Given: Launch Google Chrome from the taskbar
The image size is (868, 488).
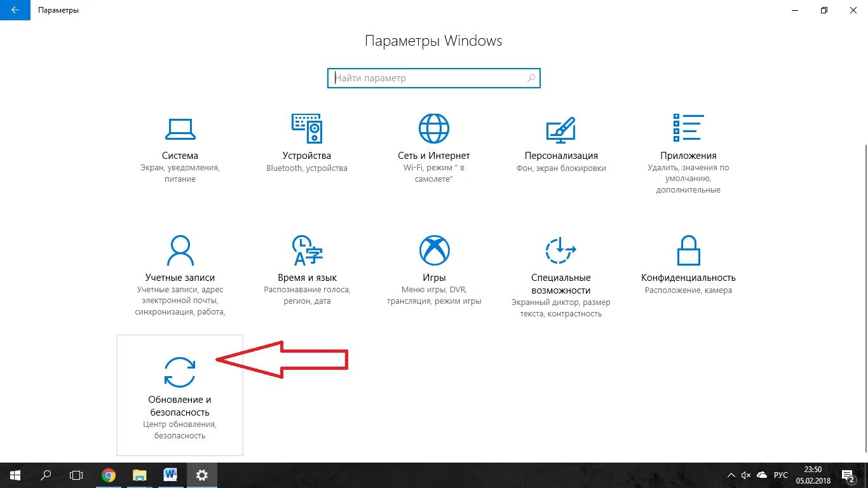Looking at the screenshot, I should 109,475.
